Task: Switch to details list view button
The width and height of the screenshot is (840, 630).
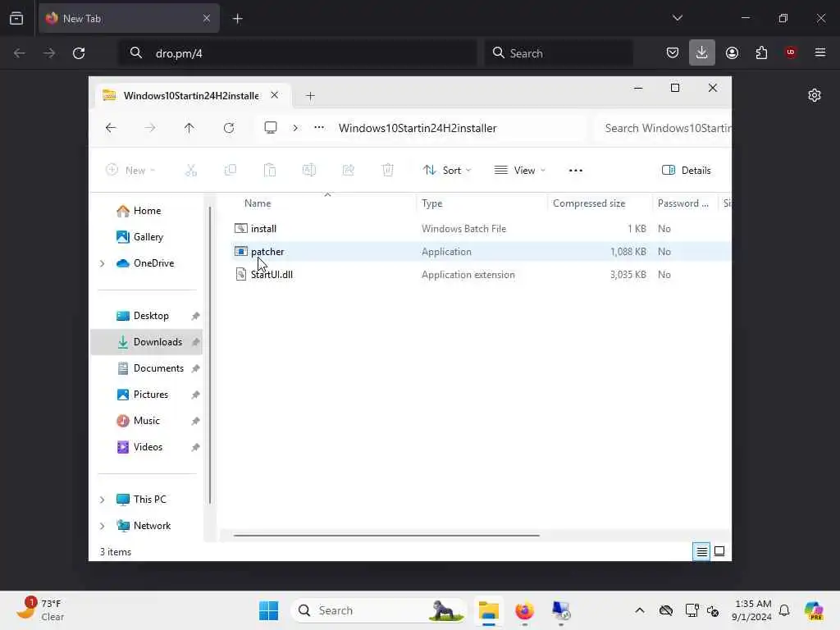Action: point(701,551)
